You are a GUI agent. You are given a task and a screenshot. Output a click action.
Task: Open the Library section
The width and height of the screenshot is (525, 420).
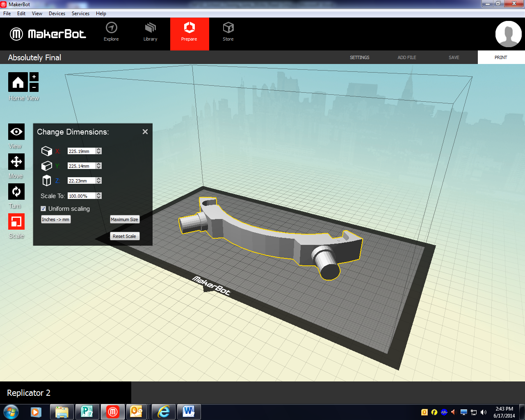tap(150, 32)
